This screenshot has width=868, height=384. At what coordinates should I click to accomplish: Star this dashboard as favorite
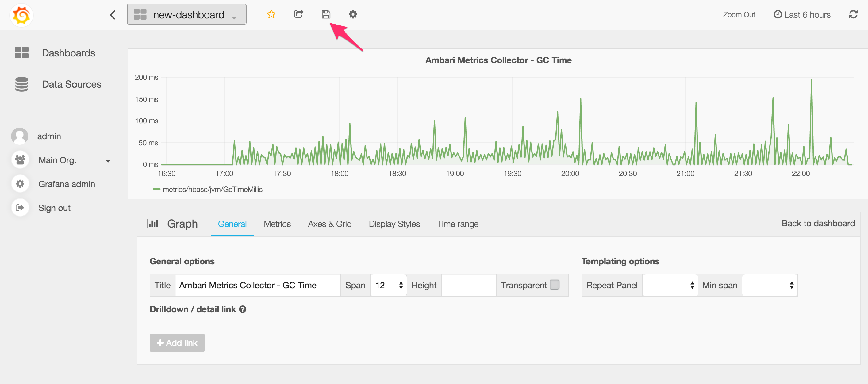[271, 14]
